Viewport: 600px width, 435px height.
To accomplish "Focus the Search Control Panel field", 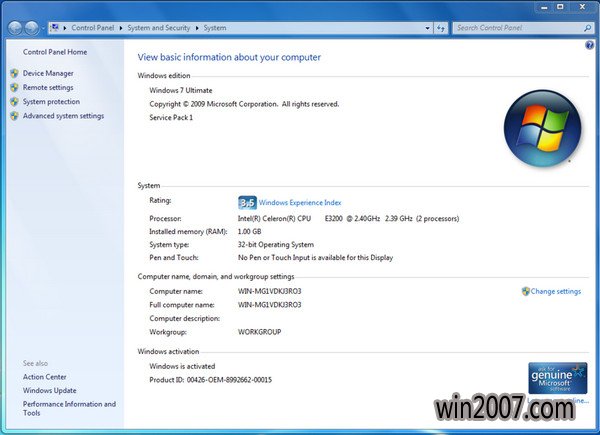I will point(515,28).
